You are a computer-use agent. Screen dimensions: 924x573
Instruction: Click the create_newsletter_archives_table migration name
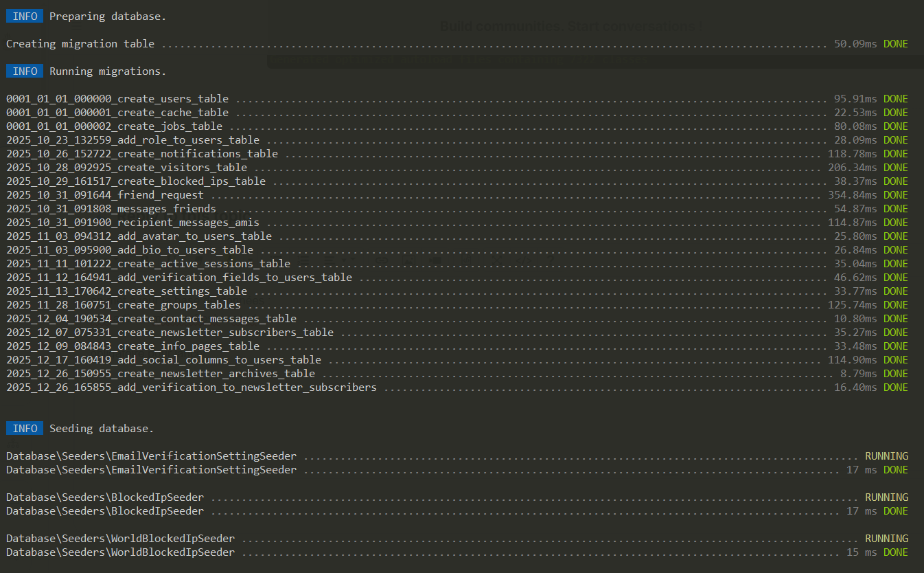pos(161,374)
